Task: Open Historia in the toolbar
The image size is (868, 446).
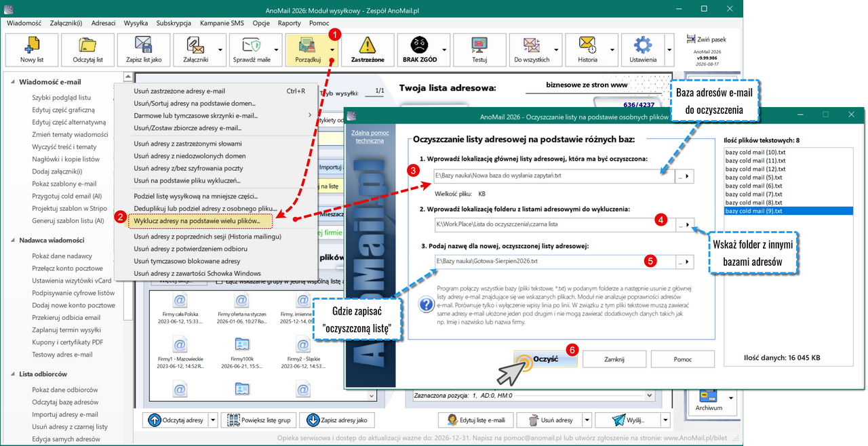Action: (587, 49)
